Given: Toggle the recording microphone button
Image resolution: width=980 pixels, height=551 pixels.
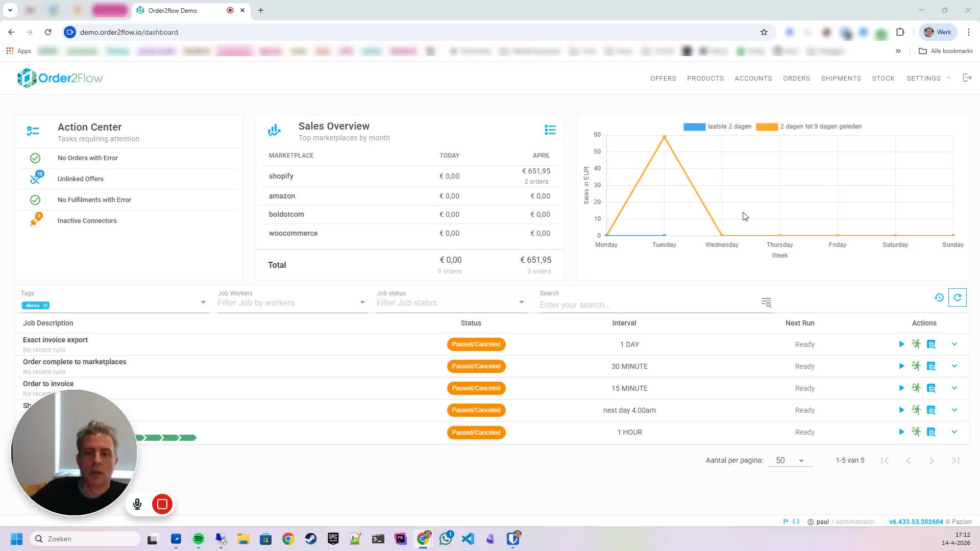Looking at the screenshot, I should tap(137, 504).
